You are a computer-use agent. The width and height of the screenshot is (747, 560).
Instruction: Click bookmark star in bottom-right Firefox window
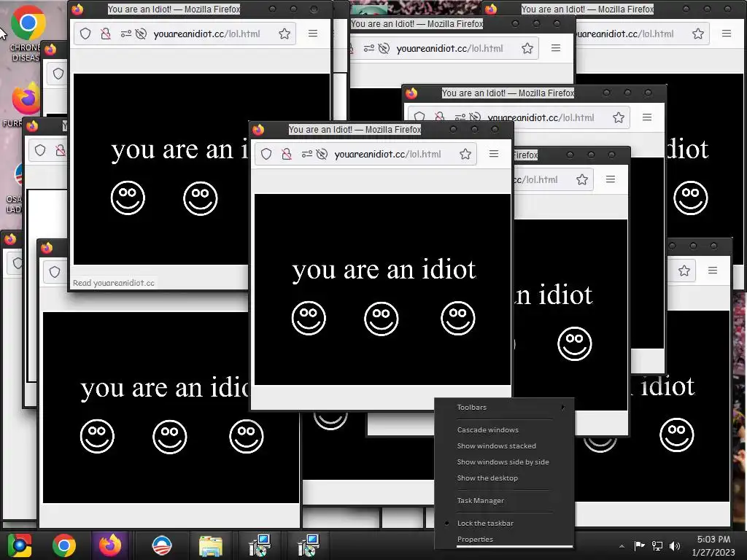point(684,271)
